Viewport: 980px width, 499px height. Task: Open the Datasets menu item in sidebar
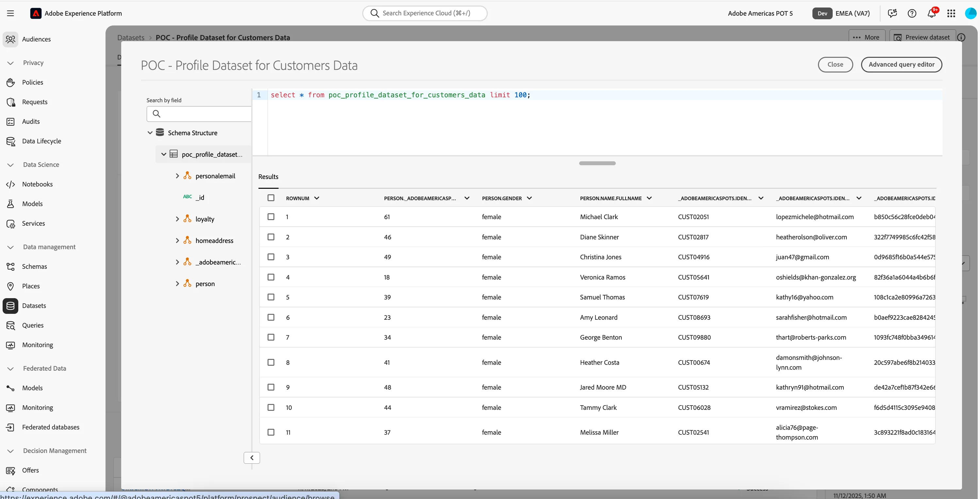pos(34,306)
